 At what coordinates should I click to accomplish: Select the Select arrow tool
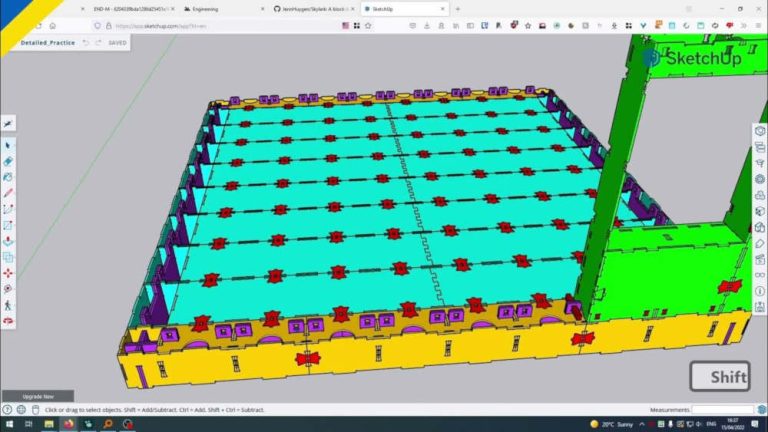coord(9,145)
